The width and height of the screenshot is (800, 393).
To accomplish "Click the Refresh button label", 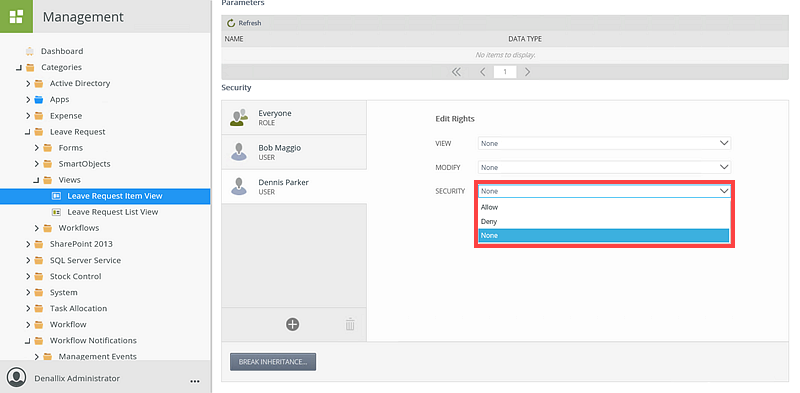I will pos(249,23).
